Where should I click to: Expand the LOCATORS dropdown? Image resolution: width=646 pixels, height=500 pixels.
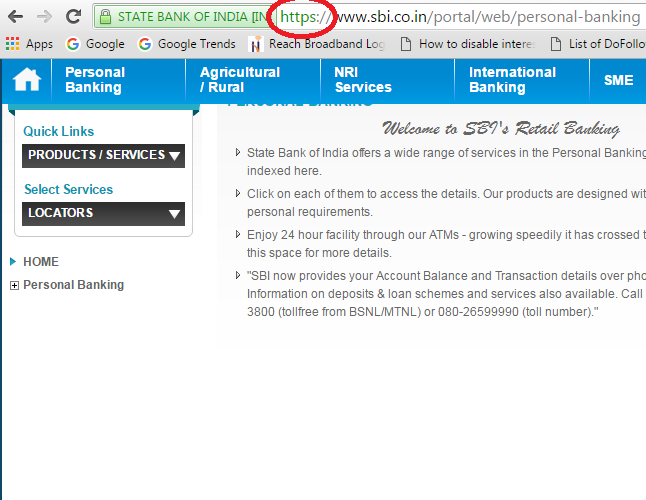pyautogui.click(x=103, y=214)
